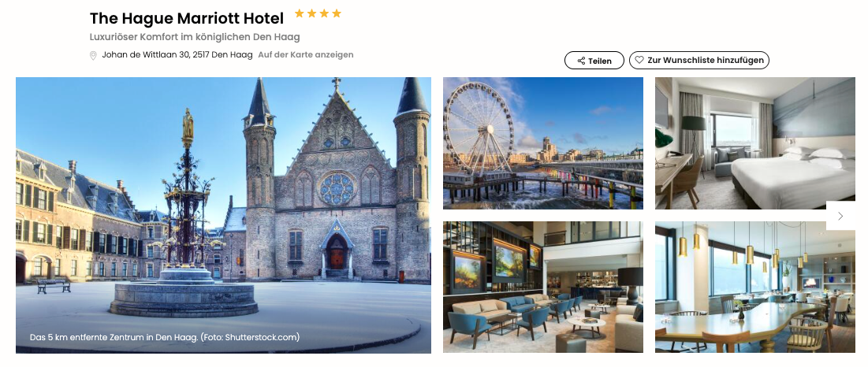Click the first yellow rating star
Viewport: 868px width, 367px height.
[300, 13]
